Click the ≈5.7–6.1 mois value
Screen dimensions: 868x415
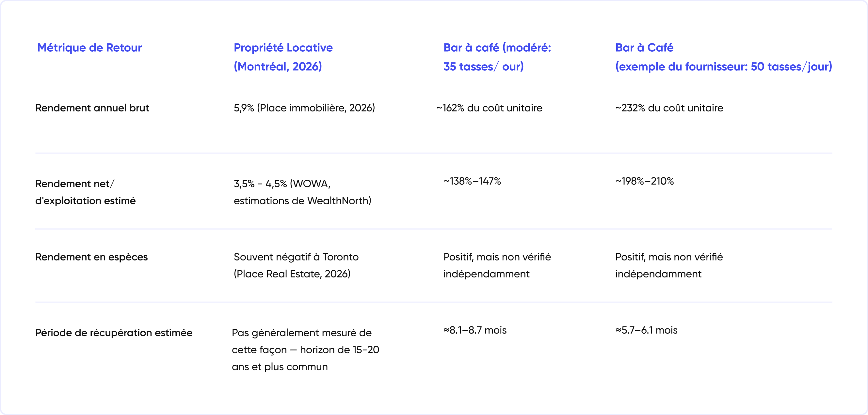646,330
